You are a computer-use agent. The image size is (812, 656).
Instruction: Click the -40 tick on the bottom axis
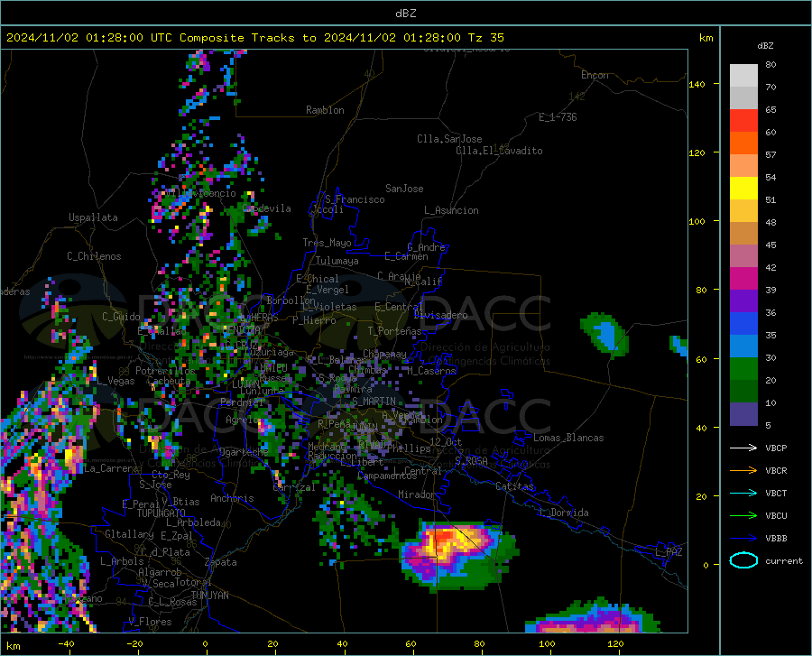[x=66, y=644]
